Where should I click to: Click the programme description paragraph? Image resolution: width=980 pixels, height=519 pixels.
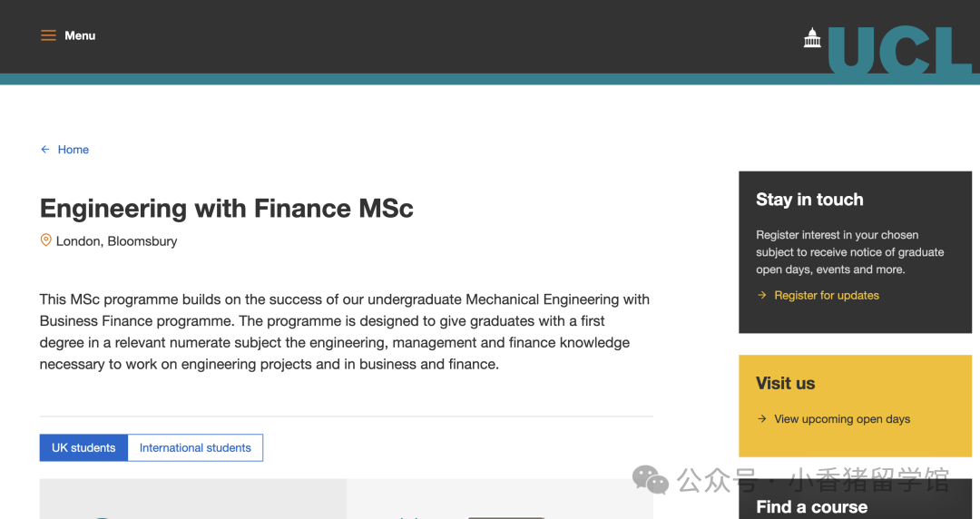(345, 331)
